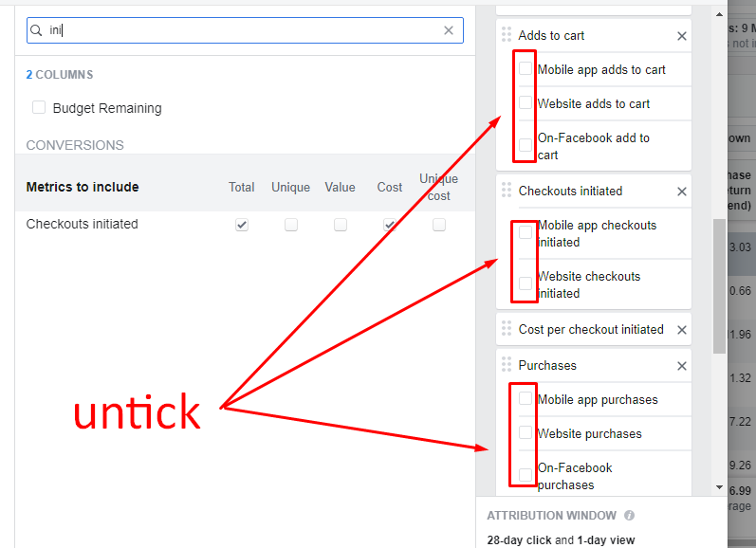Image resolution: width=756 pixels, height=548 pixels.
Task: Click the CONVERSIONS section label
Action: coord(75,145)
